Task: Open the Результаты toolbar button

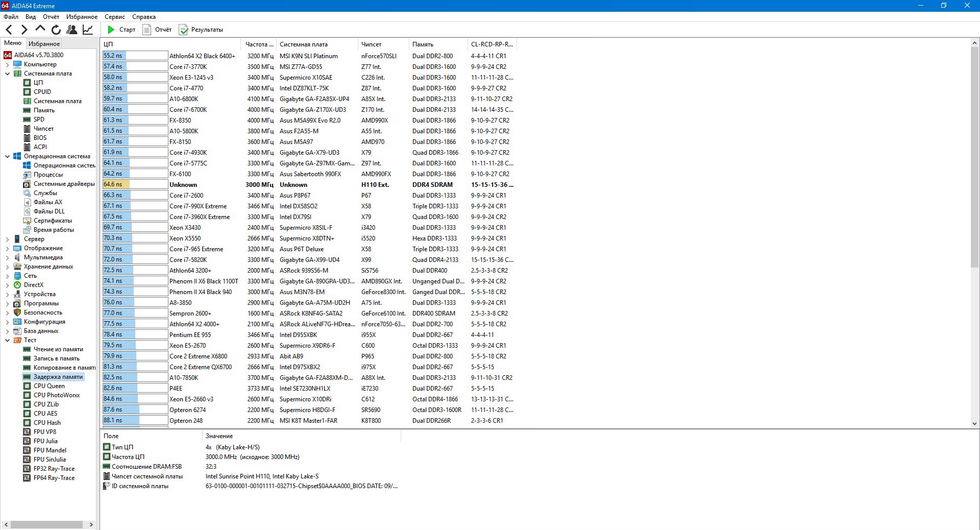Action: pos(201,30)
